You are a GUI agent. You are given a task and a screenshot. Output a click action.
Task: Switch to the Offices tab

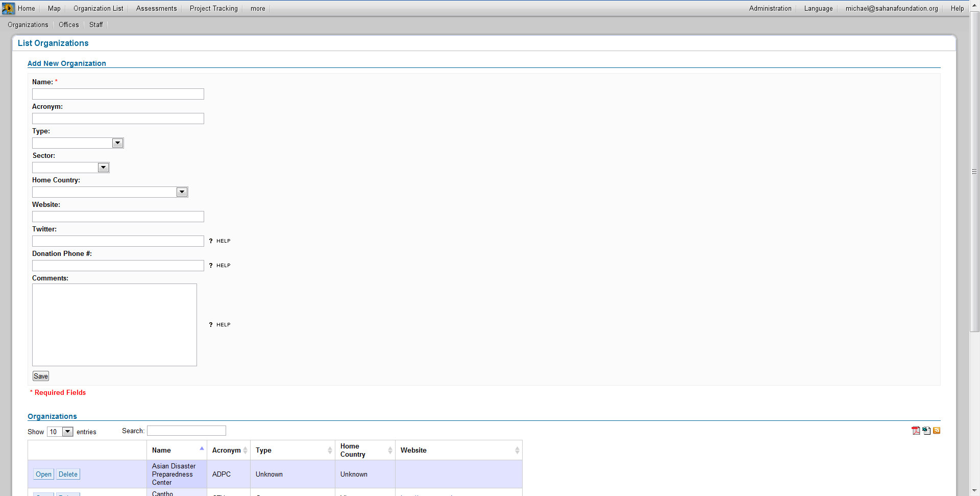coord(68,25)
